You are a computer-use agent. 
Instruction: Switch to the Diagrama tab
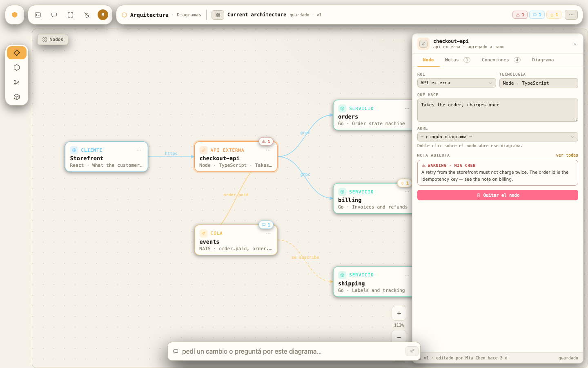(x=543, y=60)
